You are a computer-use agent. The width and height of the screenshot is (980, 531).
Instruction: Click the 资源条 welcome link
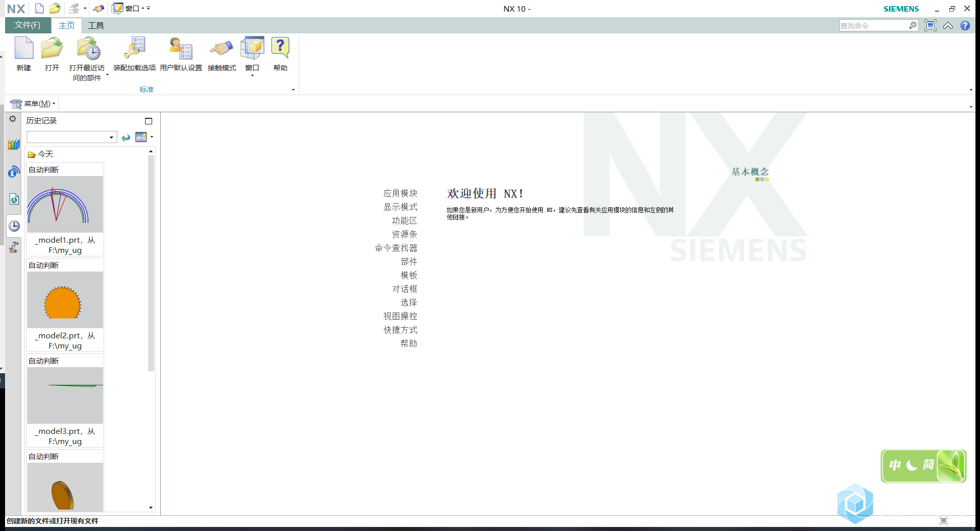(x=405, y=234)
